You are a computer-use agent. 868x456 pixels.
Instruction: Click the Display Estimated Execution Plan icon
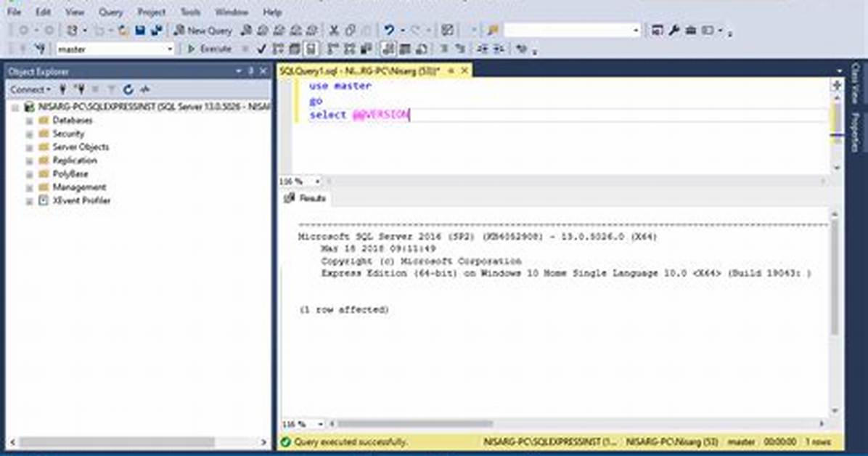click(x=279, y=49)
